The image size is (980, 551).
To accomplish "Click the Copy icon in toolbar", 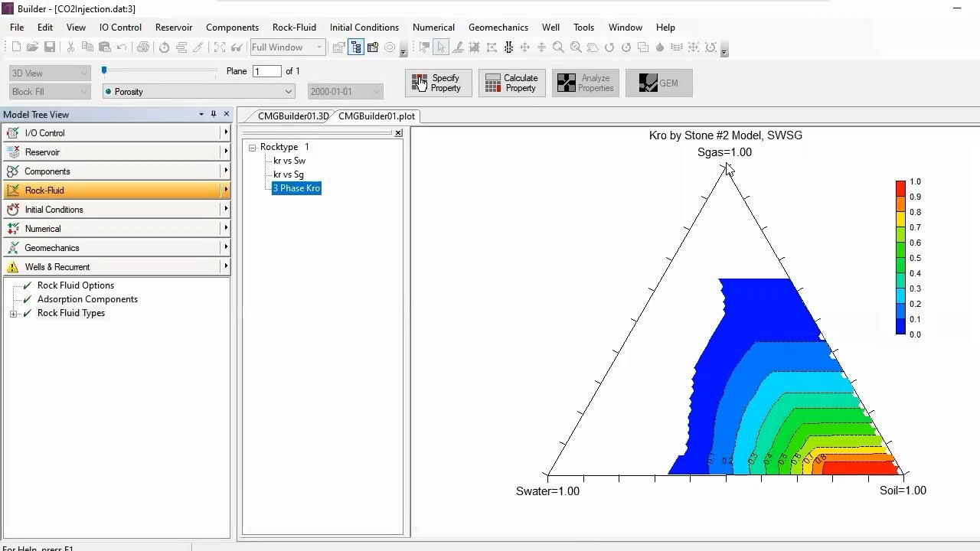I will [x=87, y=47].
